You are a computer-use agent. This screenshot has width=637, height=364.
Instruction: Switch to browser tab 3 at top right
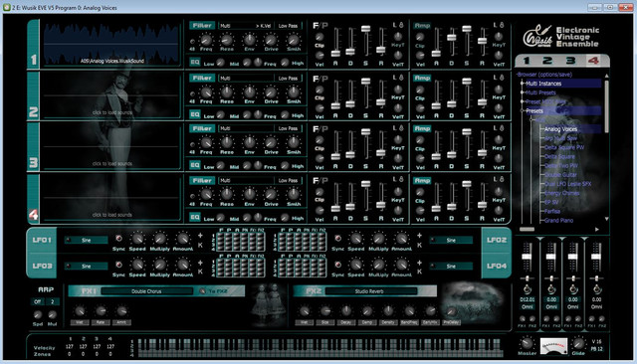tap(570, 61)
